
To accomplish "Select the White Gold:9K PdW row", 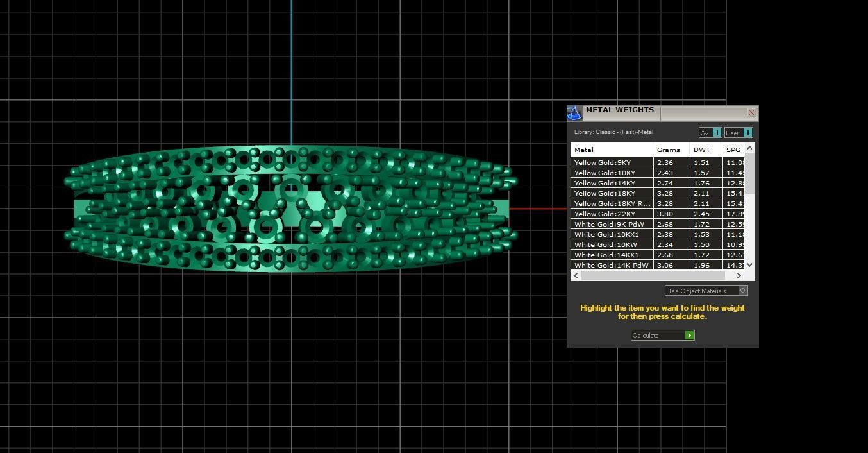I will click(x=658, y=224).
